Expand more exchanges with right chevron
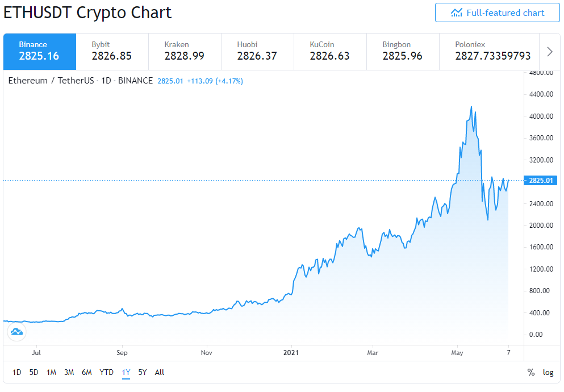The width and height of the screenshot is (564, 392). (550, 52)
